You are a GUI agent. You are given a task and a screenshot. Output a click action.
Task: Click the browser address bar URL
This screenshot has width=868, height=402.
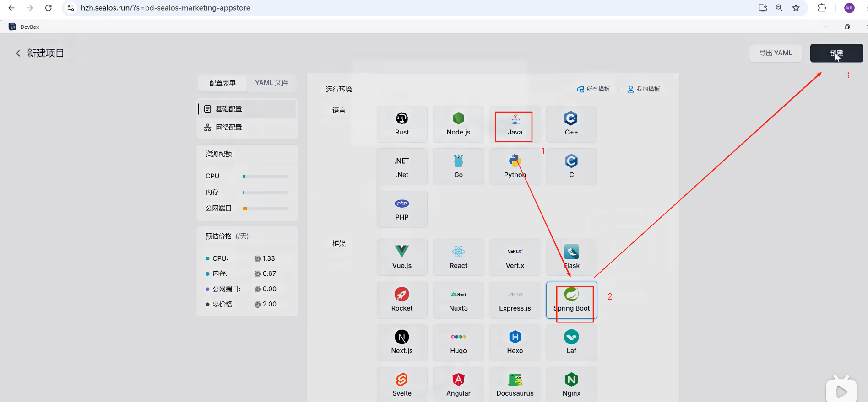coord(165,8)
